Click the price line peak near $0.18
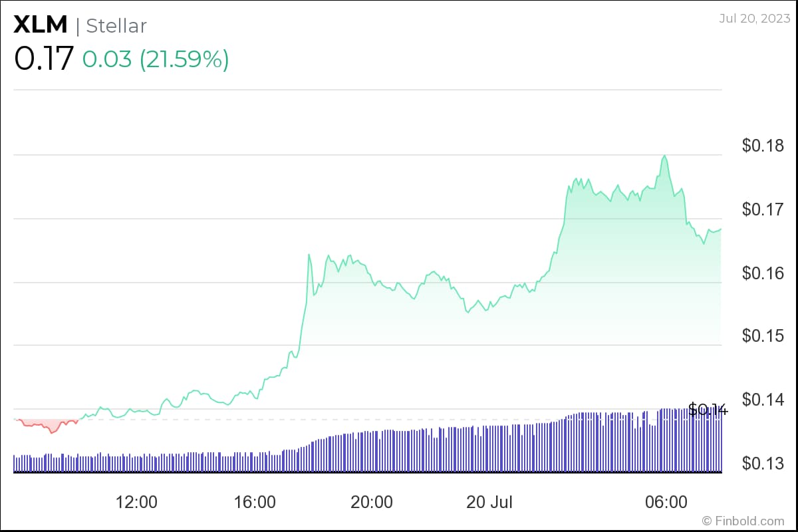The width and height of the screenshot is (798, 532). 664,157
